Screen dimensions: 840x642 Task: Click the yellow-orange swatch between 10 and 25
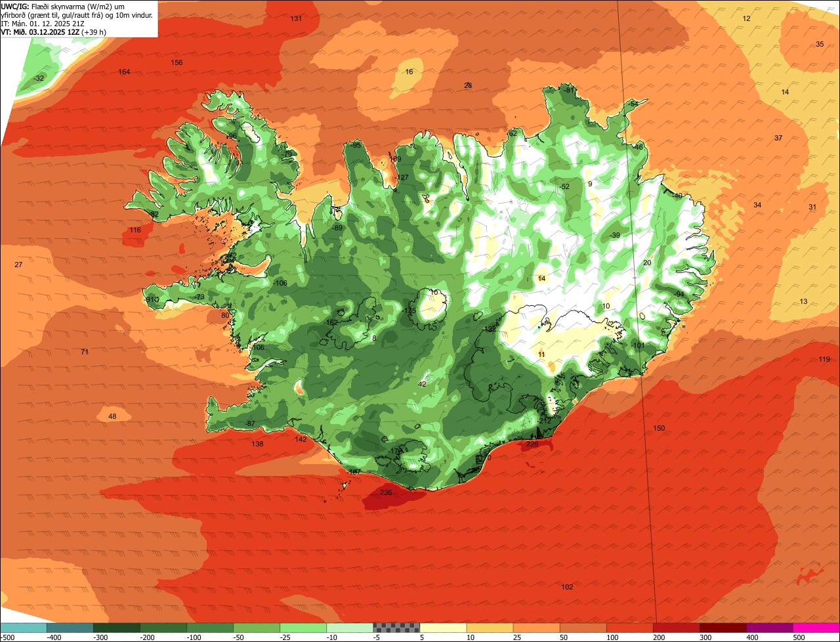click(490, 627)
